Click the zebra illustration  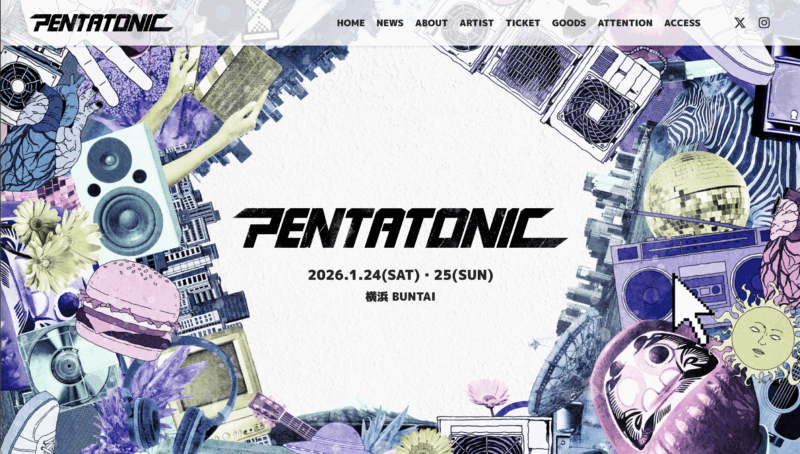pos(724,120)
